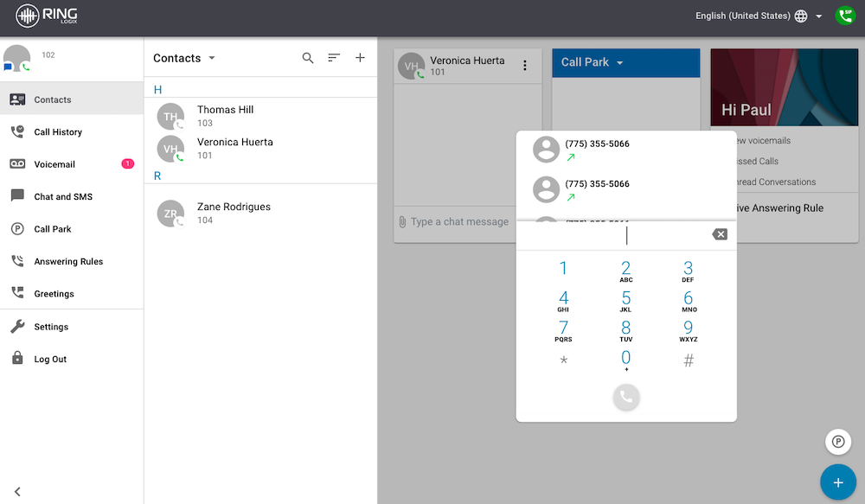Click the Contacts card icon in sidebar
This screenshot has height=504, width=865.
click(x=17, y=99)
